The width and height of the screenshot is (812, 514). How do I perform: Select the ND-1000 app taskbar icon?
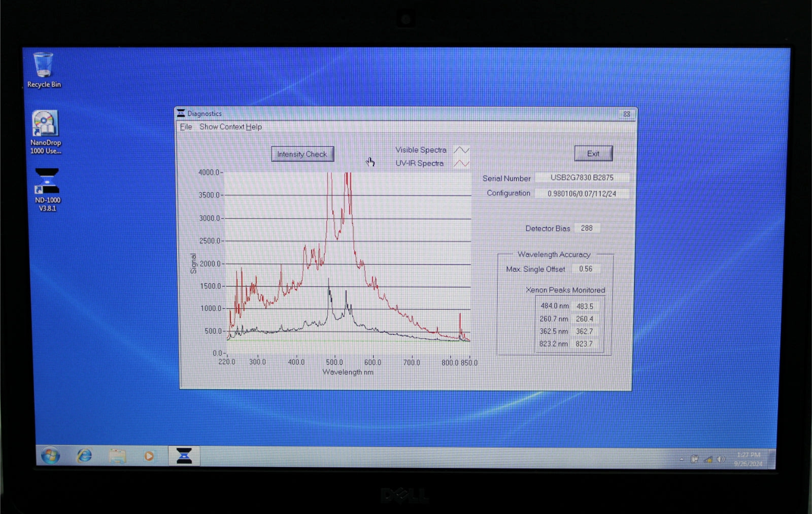click(184, 456)
